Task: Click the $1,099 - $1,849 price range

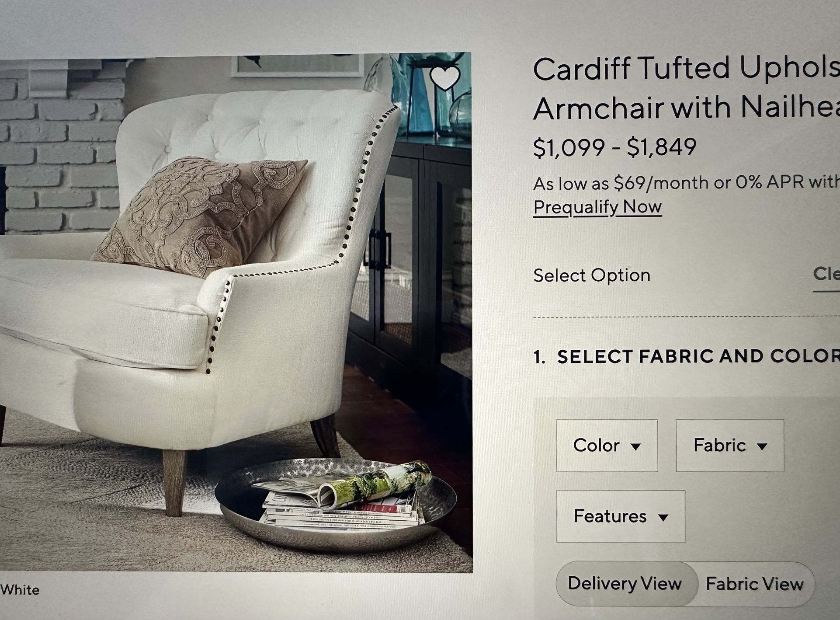Action: tap(614, 147)
